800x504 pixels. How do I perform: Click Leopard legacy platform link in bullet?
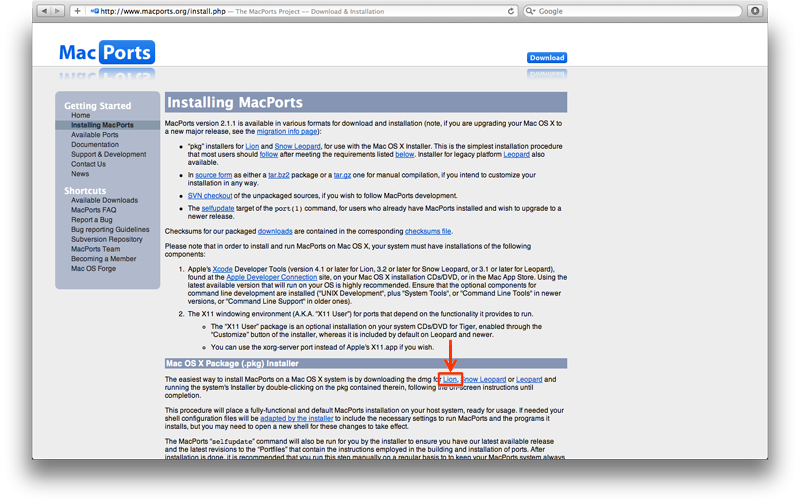[x=516, y=154]
